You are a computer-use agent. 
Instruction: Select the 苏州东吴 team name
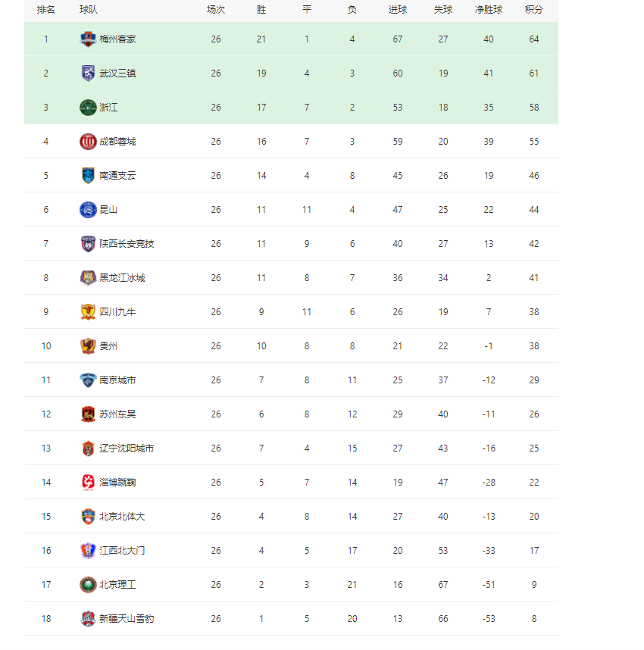[117, 414]
